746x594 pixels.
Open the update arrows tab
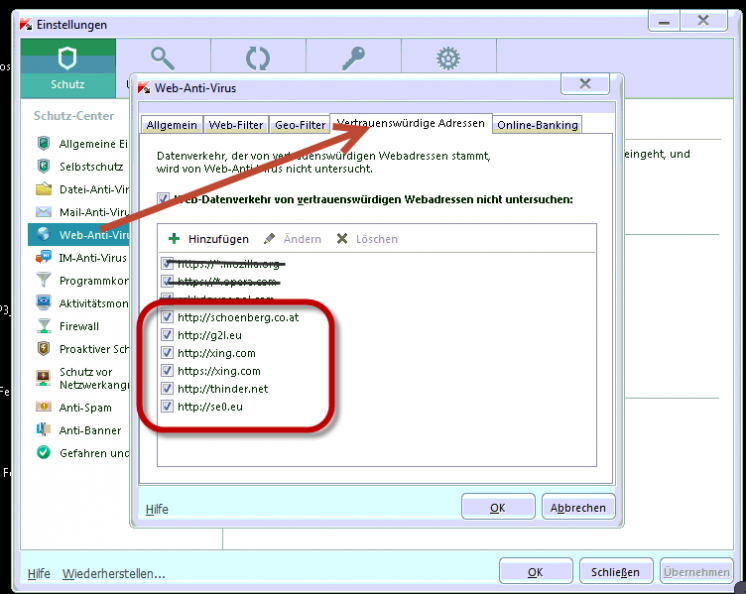pyautogui.click(x=258, y=58)
